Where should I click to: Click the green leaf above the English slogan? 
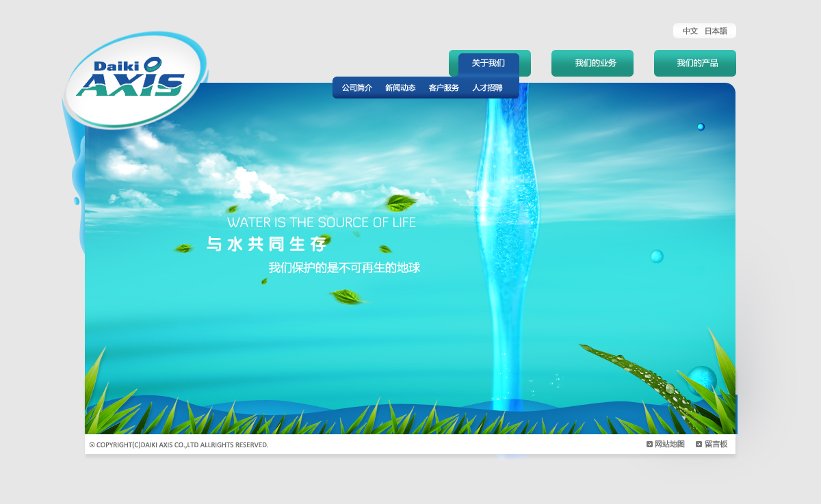point(400,202)
